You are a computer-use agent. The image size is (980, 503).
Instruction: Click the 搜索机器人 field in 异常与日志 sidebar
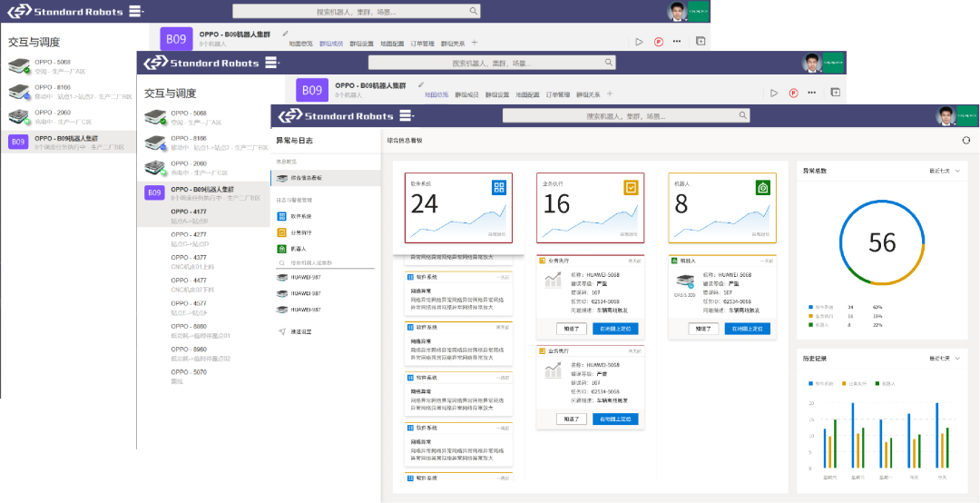(326, 263)
